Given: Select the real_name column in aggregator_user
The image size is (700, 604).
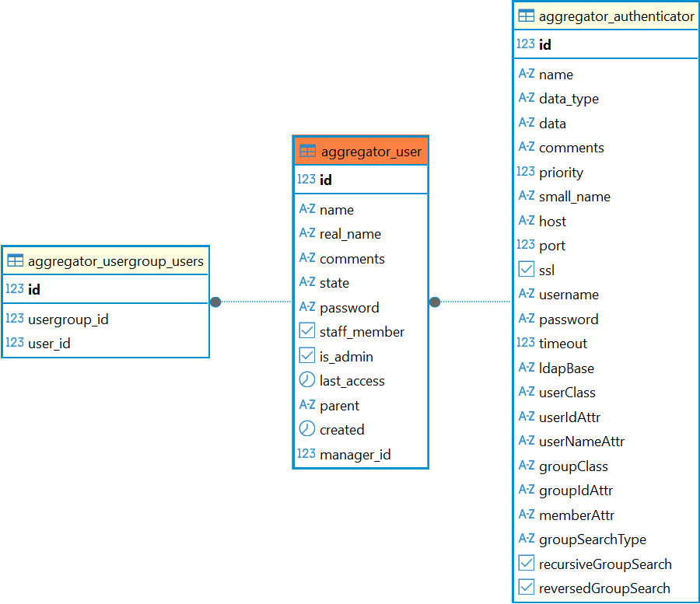Looking at the screenshot, I should 350,234.
